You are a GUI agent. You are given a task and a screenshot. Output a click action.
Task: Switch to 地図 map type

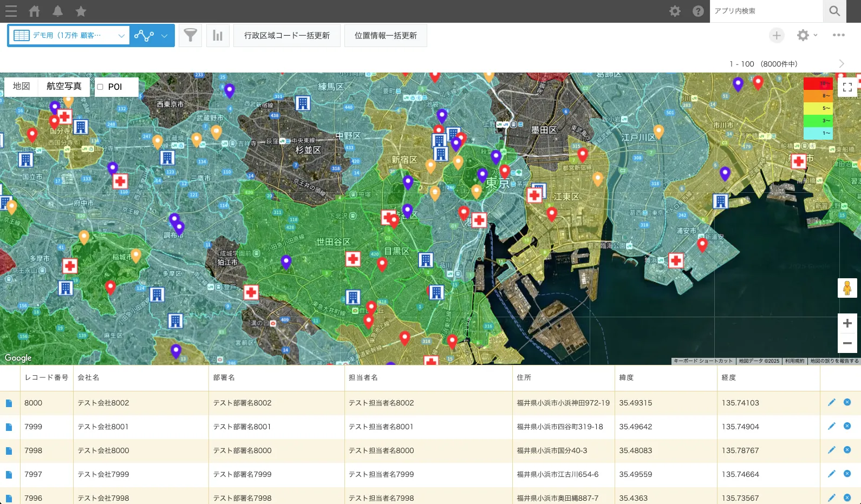22,87
